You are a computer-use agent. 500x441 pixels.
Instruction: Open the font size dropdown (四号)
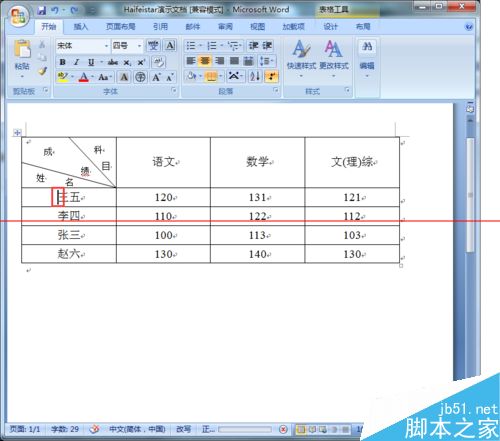139,45
